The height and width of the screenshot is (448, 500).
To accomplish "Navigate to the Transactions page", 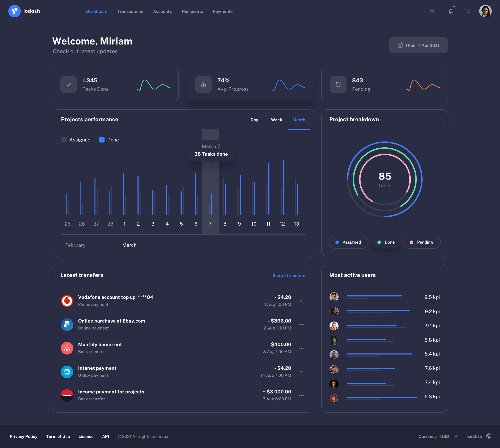I will pyautogui.click(x=130, y=11).
